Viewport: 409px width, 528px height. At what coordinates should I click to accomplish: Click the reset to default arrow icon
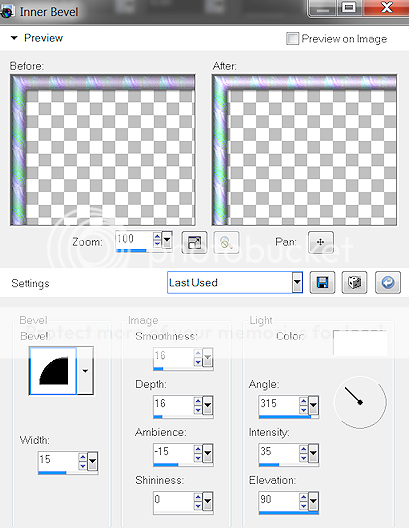coord(388,283)
